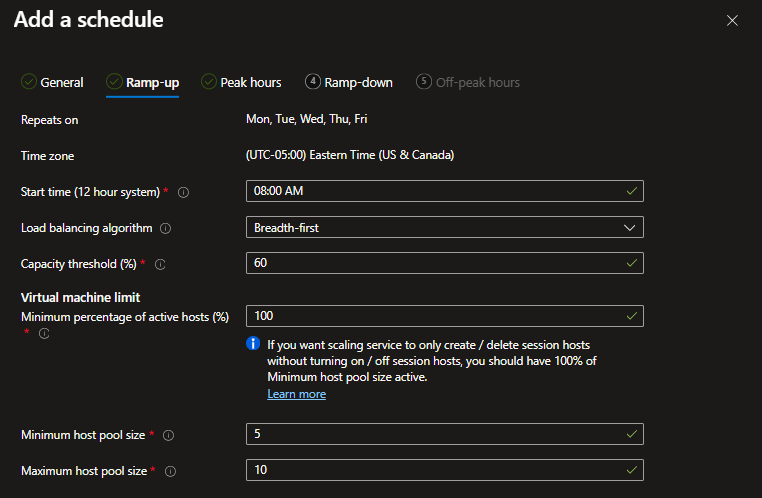Click info icon next to Start time
This screenshot has width=762, height=498.
click(x=184, y=192)
